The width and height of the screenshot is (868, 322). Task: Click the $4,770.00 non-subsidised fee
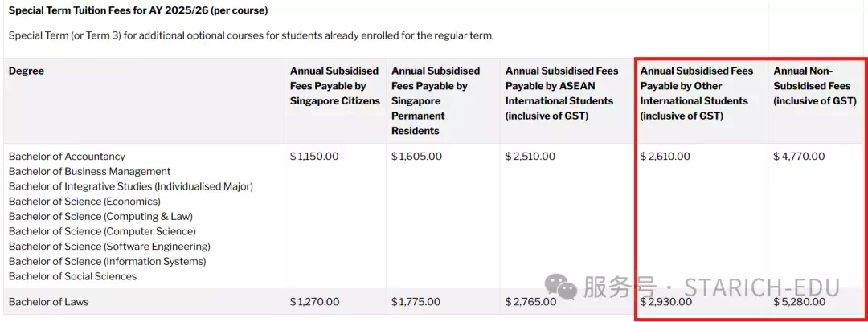799,157
